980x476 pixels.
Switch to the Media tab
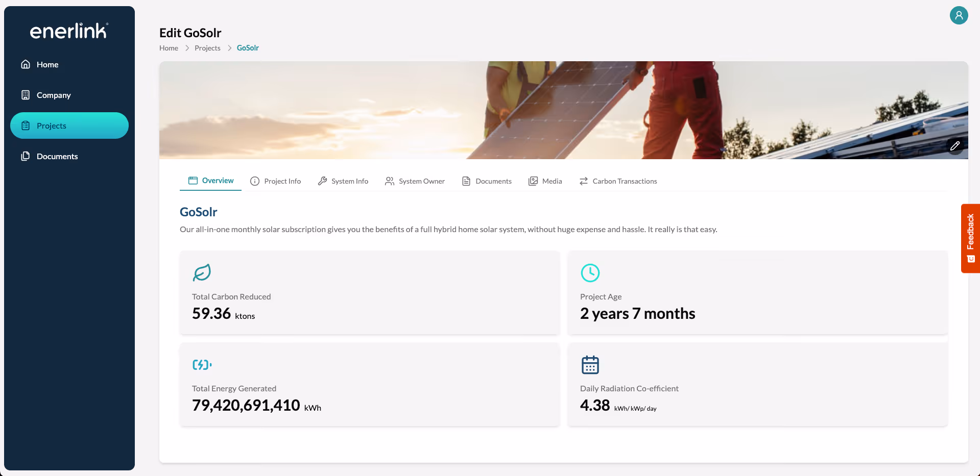(545, 181)
